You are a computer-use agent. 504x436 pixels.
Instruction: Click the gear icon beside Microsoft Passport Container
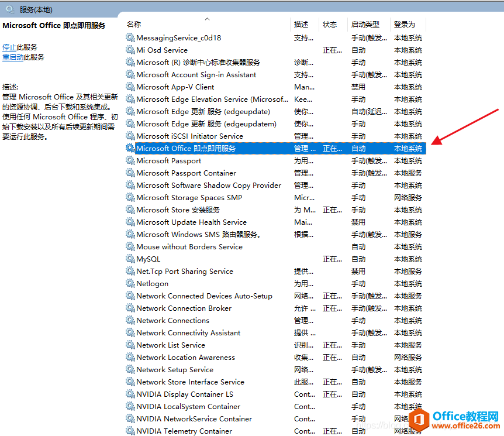(130, 173)
